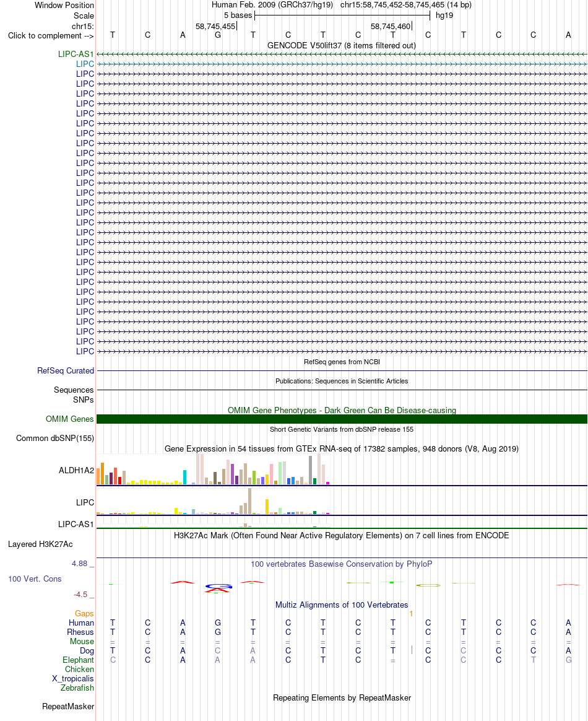Open 'Multiz Alignments of 100 Vertebrates' track title
Image resolution: width=588 pixels, height=721 pixels.
pos(341,605)
